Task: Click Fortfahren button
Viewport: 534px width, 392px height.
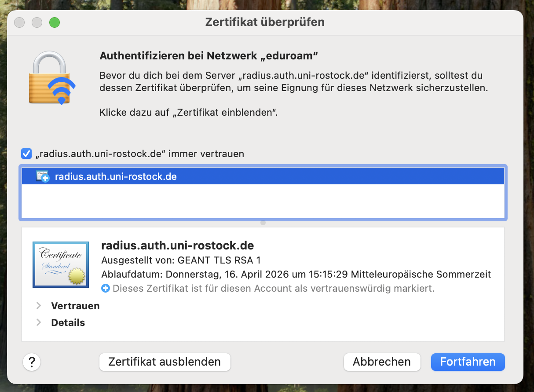Action: pyautogui.click(x=468, y=362)
